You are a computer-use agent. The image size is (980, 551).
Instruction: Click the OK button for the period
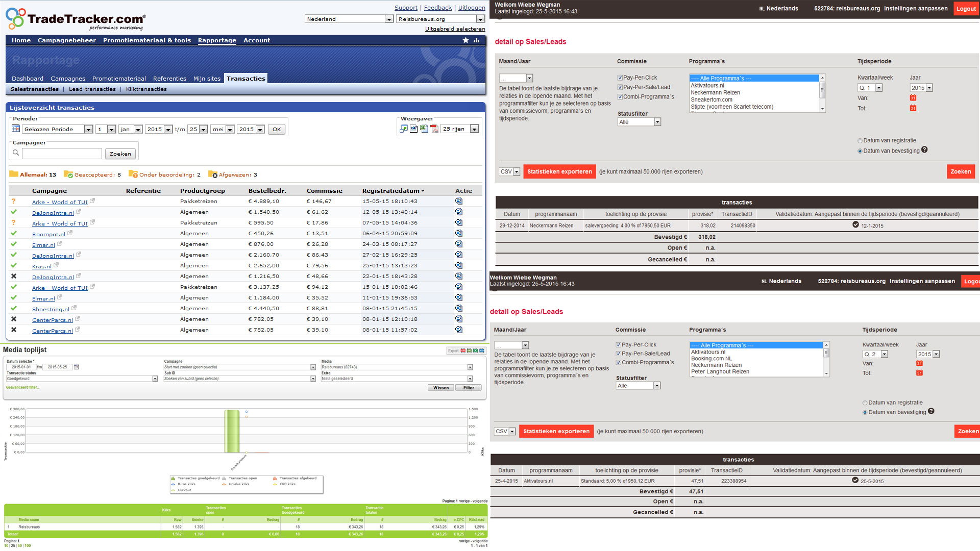[277, 129]
